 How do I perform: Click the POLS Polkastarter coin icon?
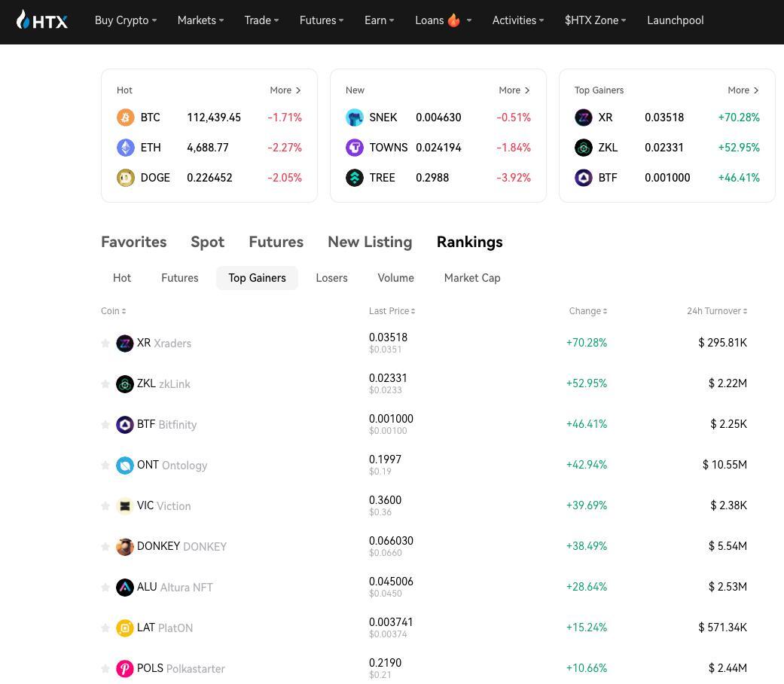tap(124, 668)
